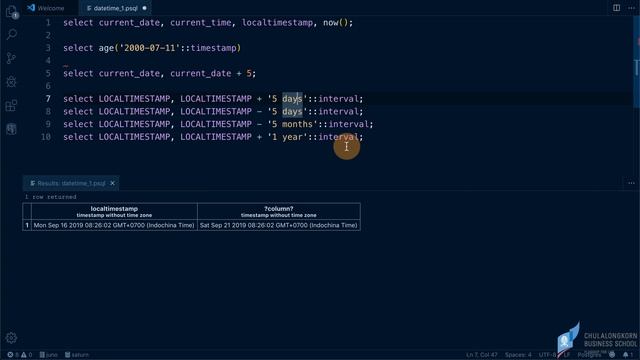Click '1 year' text on line 10
This screenshot has width=640, height=360.
pos(287,137)
